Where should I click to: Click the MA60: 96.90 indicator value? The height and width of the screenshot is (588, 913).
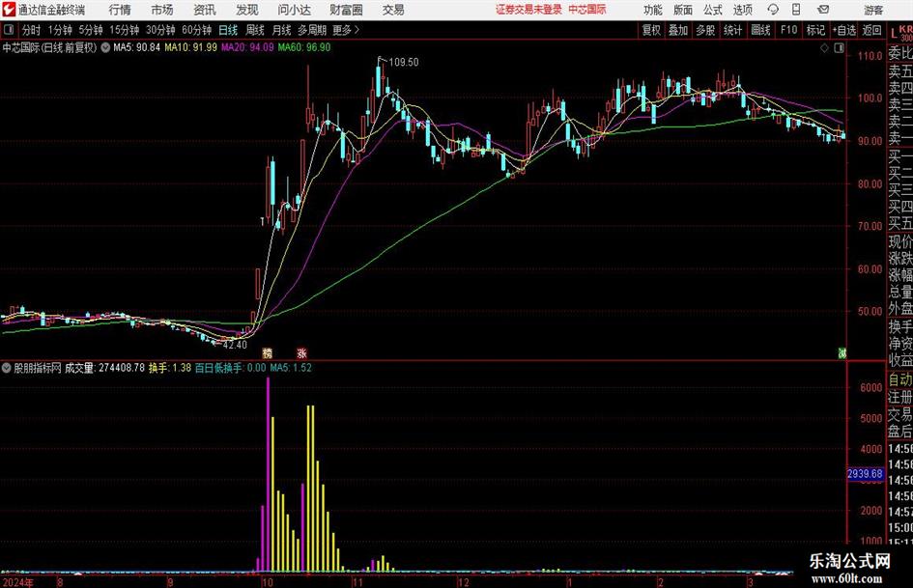[304, 47]
